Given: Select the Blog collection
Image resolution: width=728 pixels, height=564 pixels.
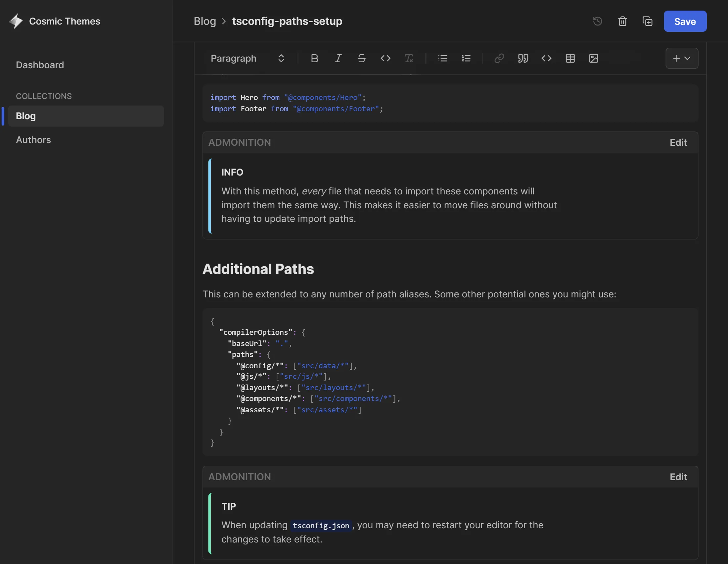Looking at the screenshot, I should point(86,116).
